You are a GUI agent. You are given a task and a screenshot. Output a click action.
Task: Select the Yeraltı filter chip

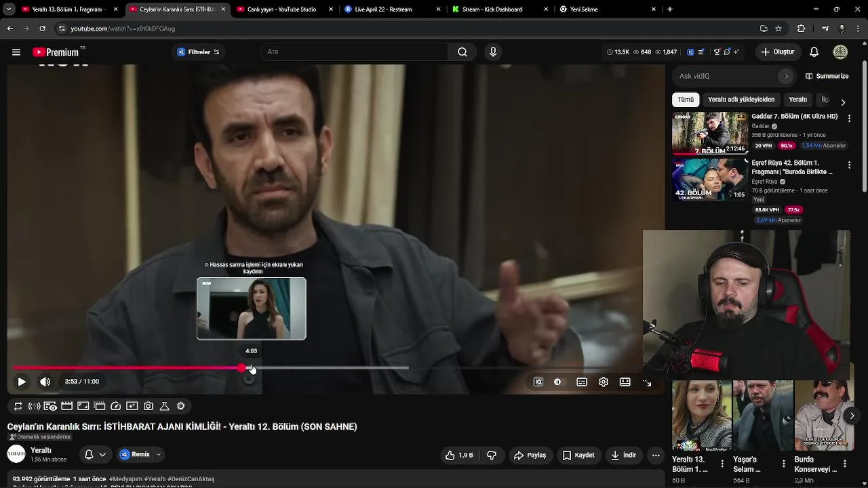798,100
